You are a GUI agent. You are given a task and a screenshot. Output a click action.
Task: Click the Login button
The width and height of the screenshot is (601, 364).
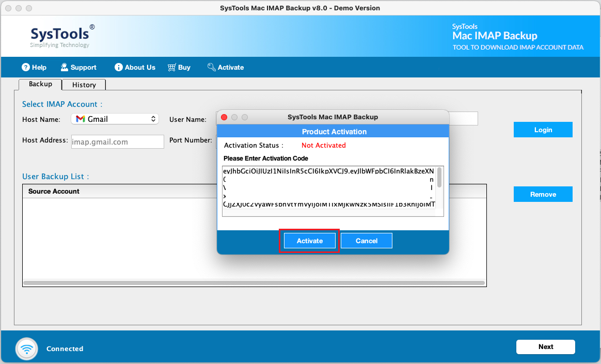543,130
